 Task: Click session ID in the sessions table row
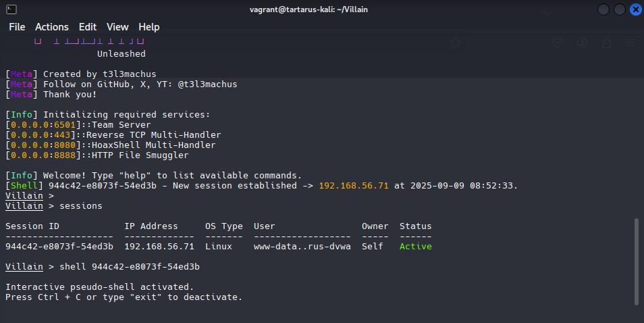point(59,247)
